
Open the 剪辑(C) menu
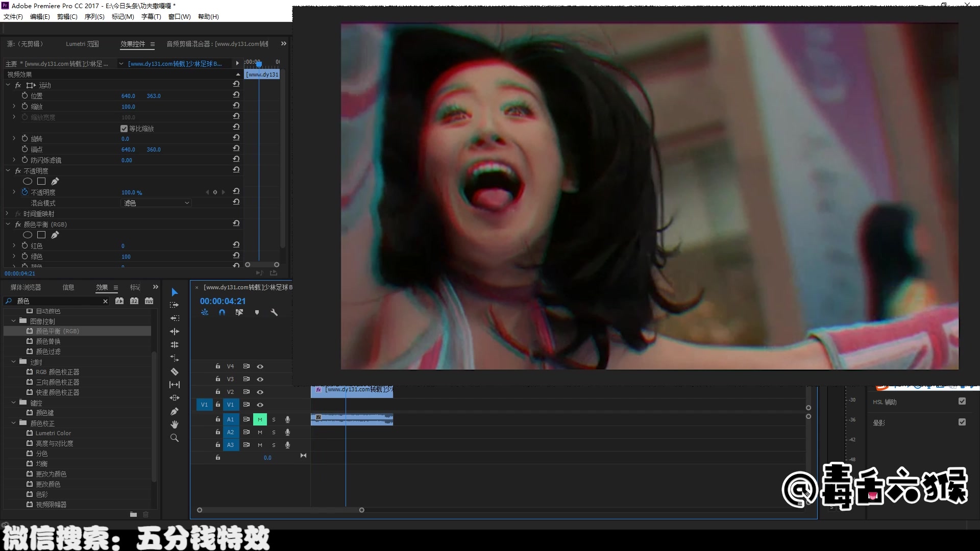point(67,16)
